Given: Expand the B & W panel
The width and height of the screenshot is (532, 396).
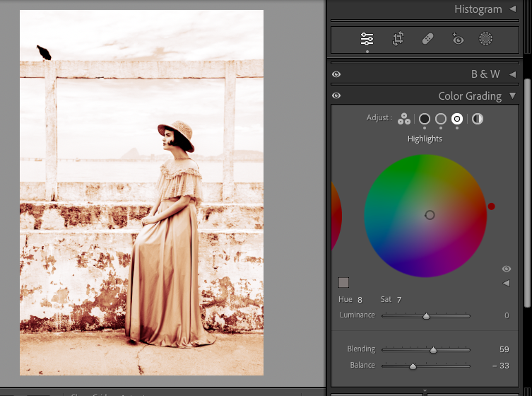Looking at the screenshot, I should (512, 74).
